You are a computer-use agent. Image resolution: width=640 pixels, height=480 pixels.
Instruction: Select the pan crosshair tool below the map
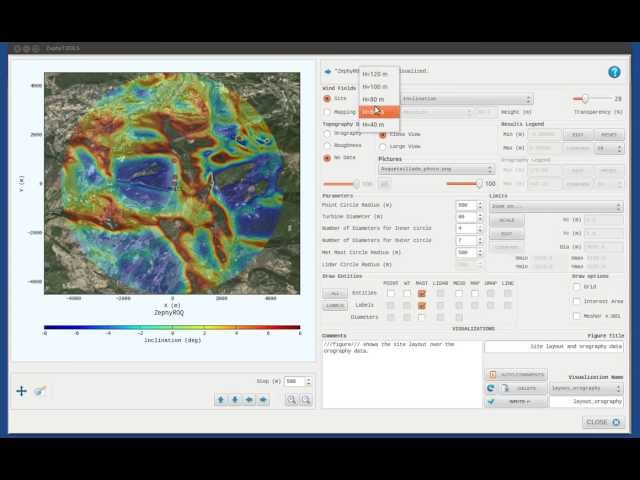[x=22, y=391]
